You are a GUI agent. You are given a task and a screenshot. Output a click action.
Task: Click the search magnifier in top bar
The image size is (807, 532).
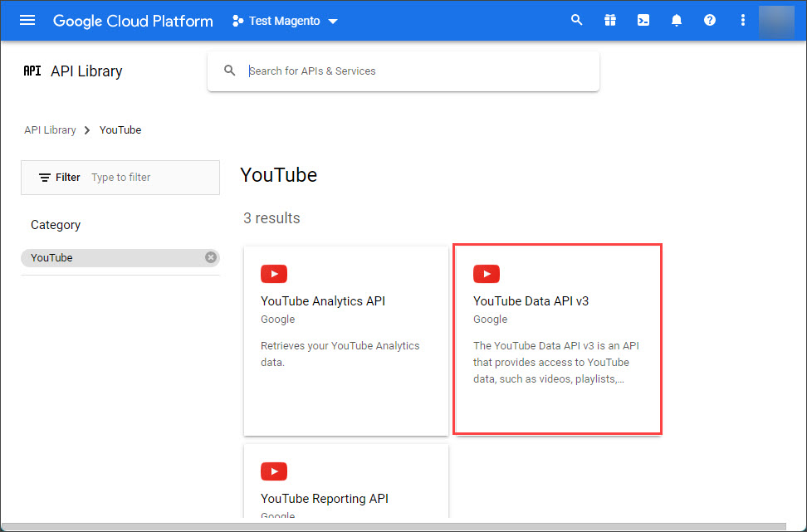(x=576, y=21)
